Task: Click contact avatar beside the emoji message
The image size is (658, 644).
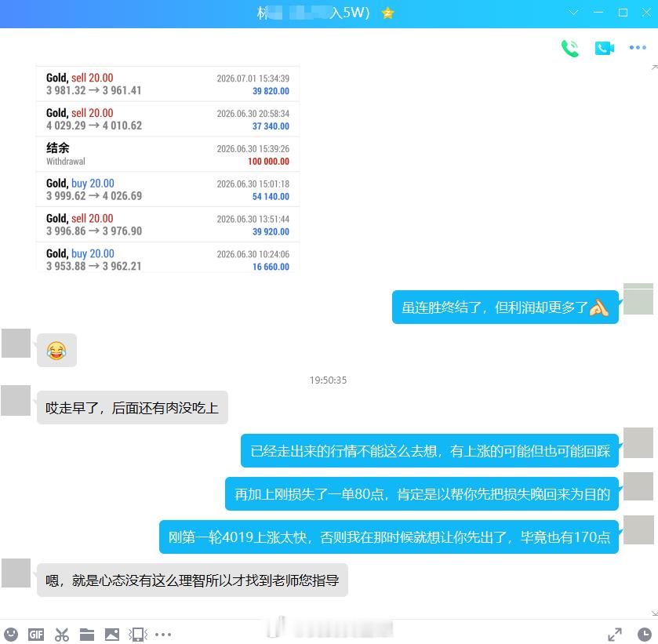Action: coord(16,343)
